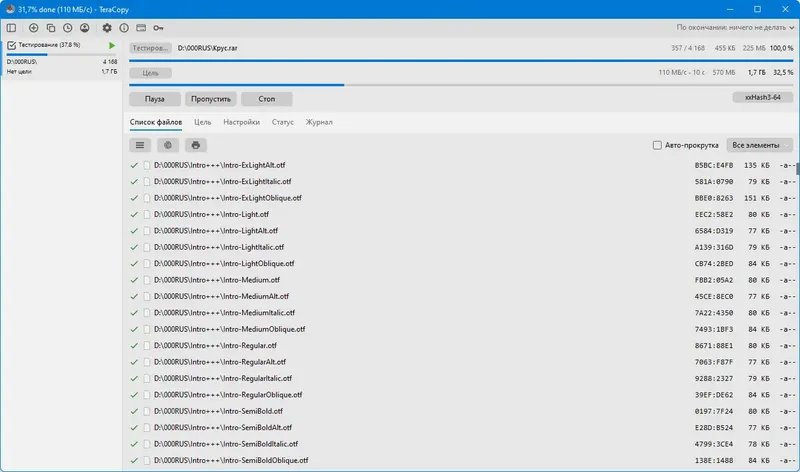Image resolution: width=800 pixels, height=472 pixels.
Task: Click the add new task plus icon
Action: tap(34, 28)
